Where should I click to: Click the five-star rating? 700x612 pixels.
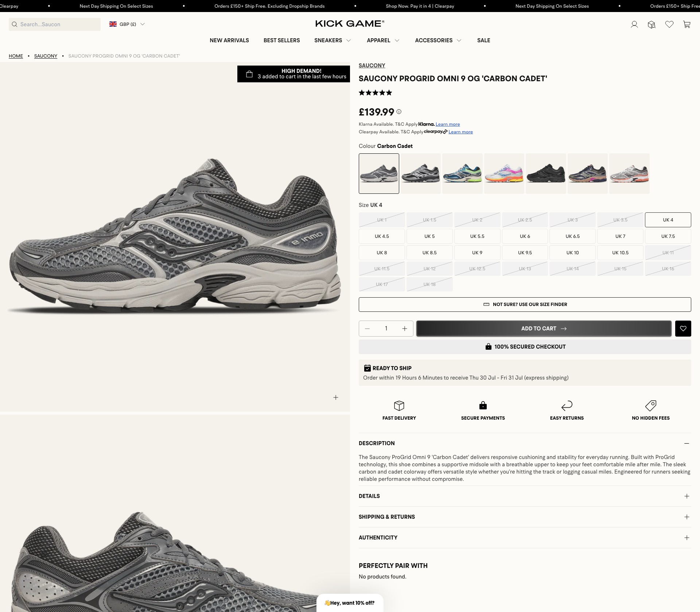[x=375, y=93]
